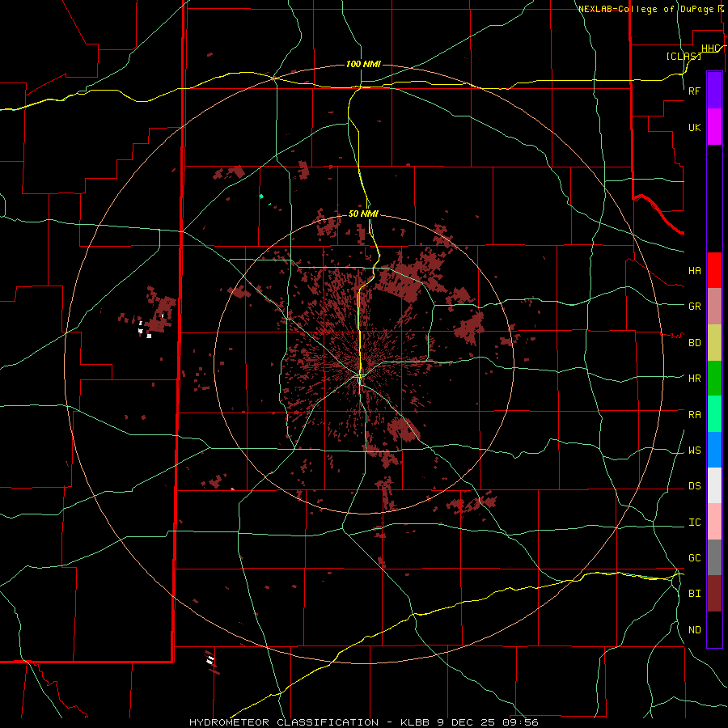Select the light pink IC swatch
This screenshot has height=728, width=728.
pyautogui.click(x=714, y=522)
